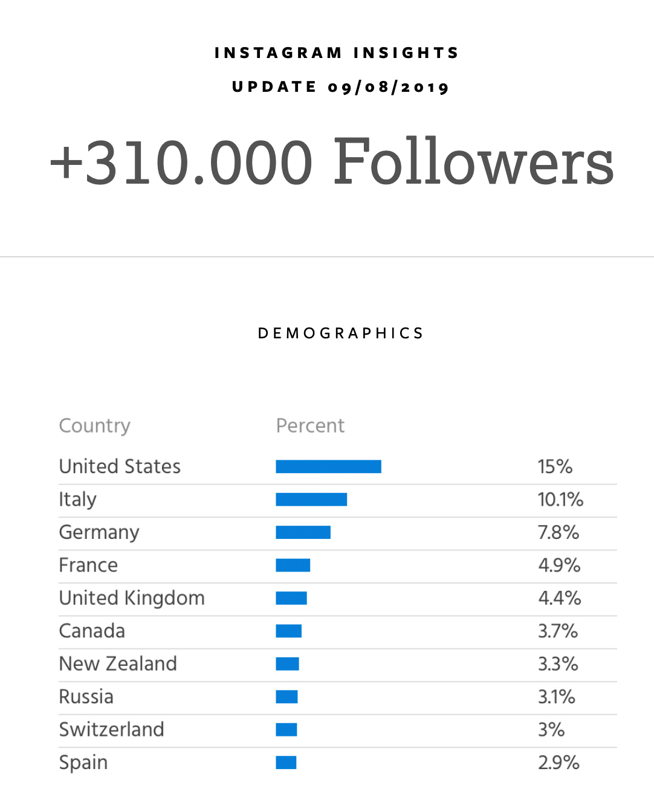Click the Instagram Insights heading
Image resolution: width=654 pixels, height=812 pixels.
pyautogui.click(x=337, y=53)
